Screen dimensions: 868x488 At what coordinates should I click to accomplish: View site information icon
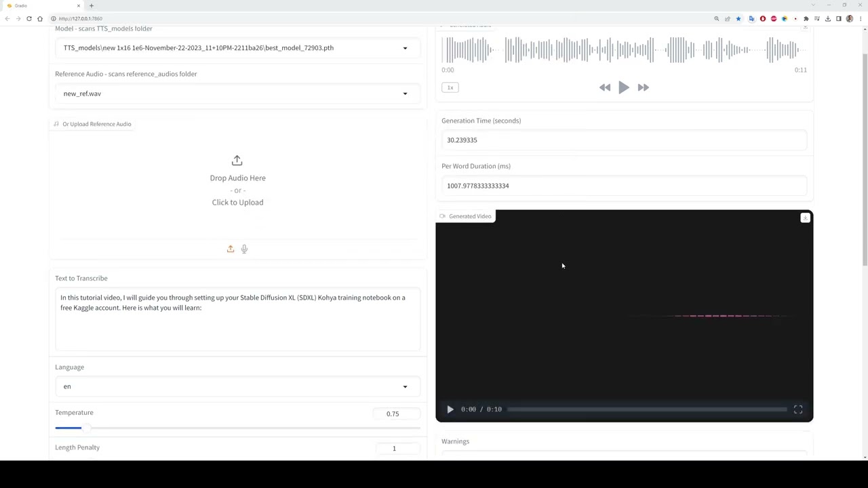[53, 19]
